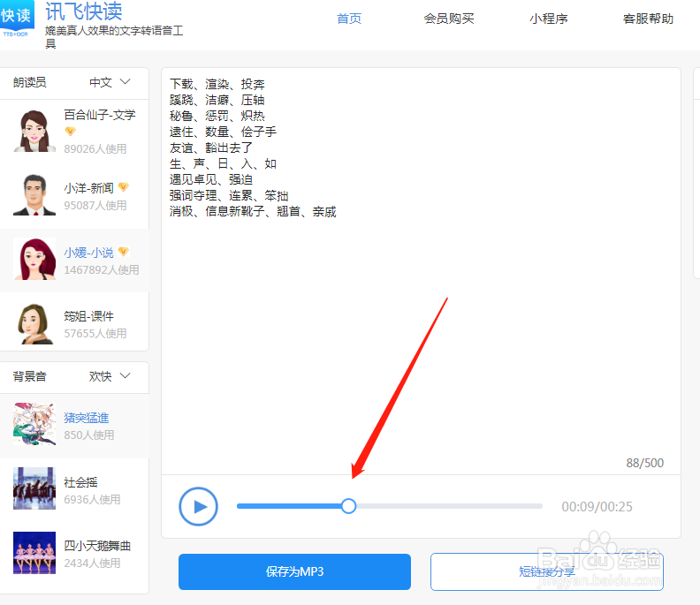The image size is (700, 605).
Task: Click the 00:09/00:25 time display
Action: point(597,506)
